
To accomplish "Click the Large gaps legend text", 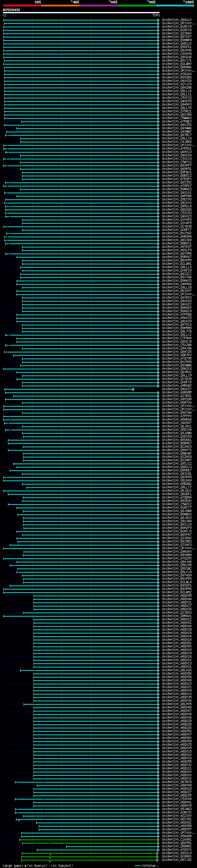I will [38, 866].
